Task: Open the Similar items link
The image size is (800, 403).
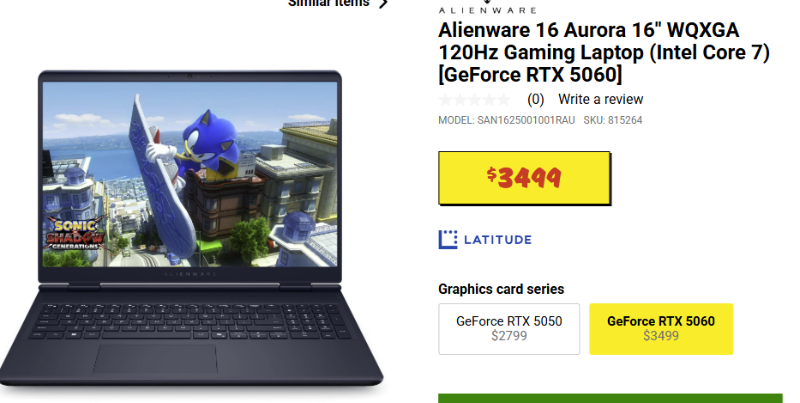Action: (329, 3)
